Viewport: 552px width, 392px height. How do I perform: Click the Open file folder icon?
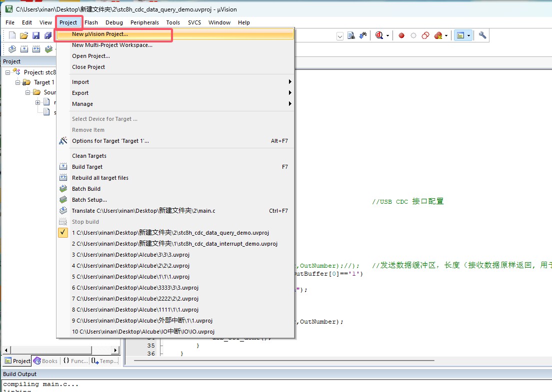pyautogui.click(x=23, y=35)
